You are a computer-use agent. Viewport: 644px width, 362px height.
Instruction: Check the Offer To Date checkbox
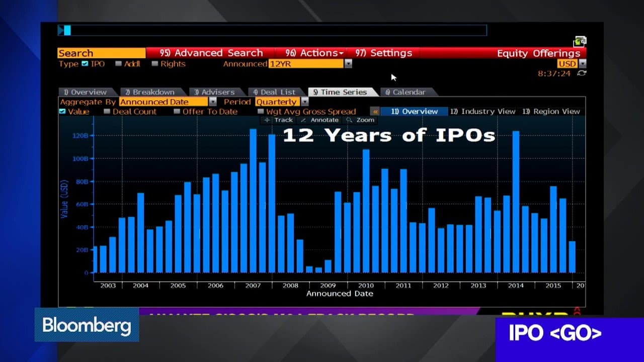[177, 112]
